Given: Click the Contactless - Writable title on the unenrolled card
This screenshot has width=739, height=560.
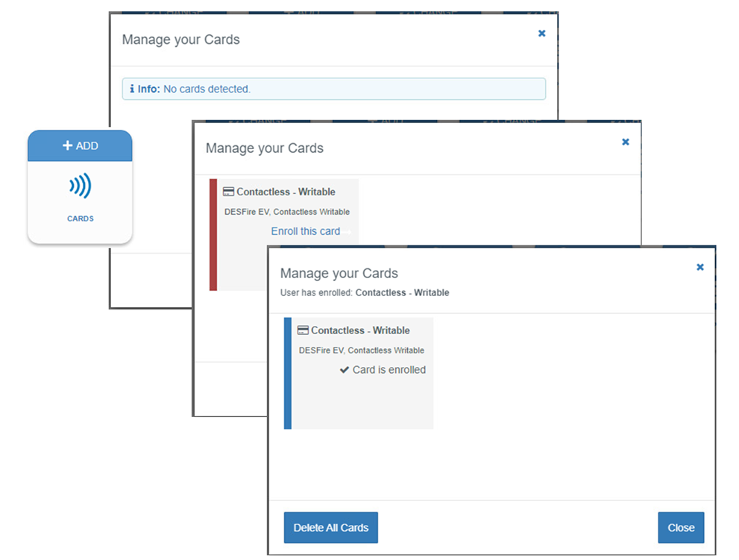Looking at the screenshot, I should (x=286, y=192).
